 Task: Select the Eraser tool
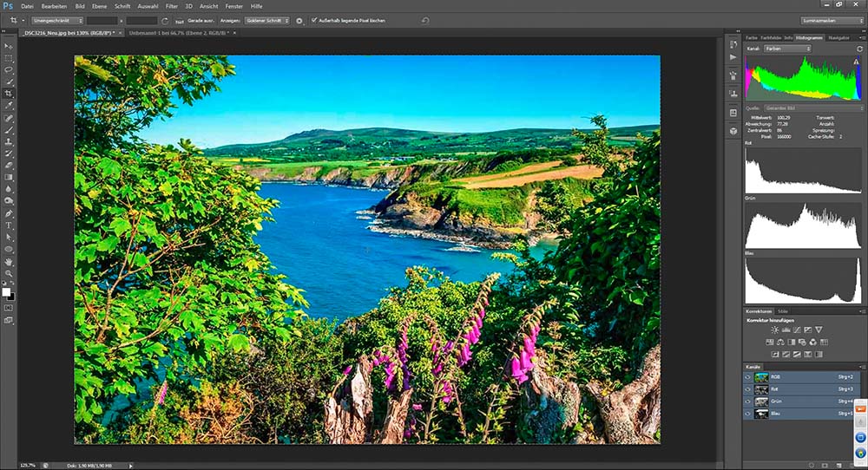pyautogui.click(x=9, y=166)
